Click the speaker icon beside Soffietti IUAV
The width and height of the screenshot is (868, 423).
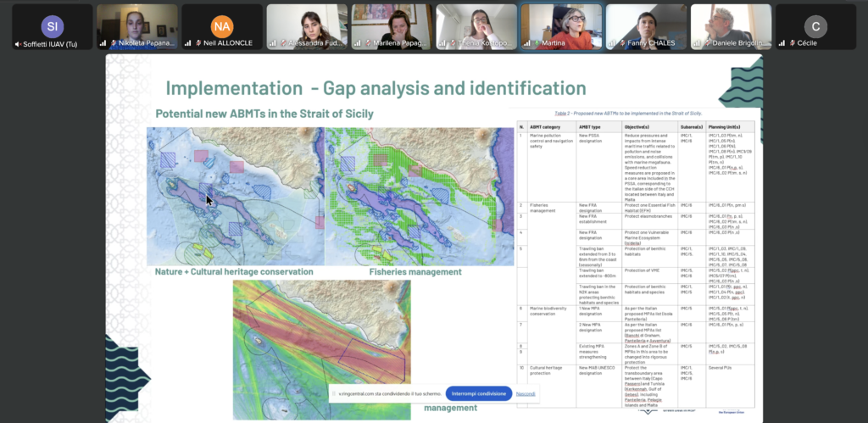point(18,43)
